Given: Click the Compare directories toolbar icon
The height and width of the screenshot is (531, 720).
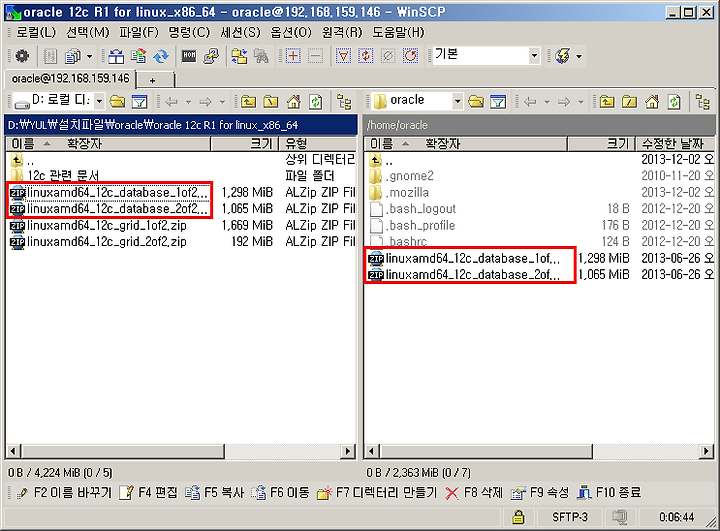Looking at the screenshot, I should tap(116, 56).
